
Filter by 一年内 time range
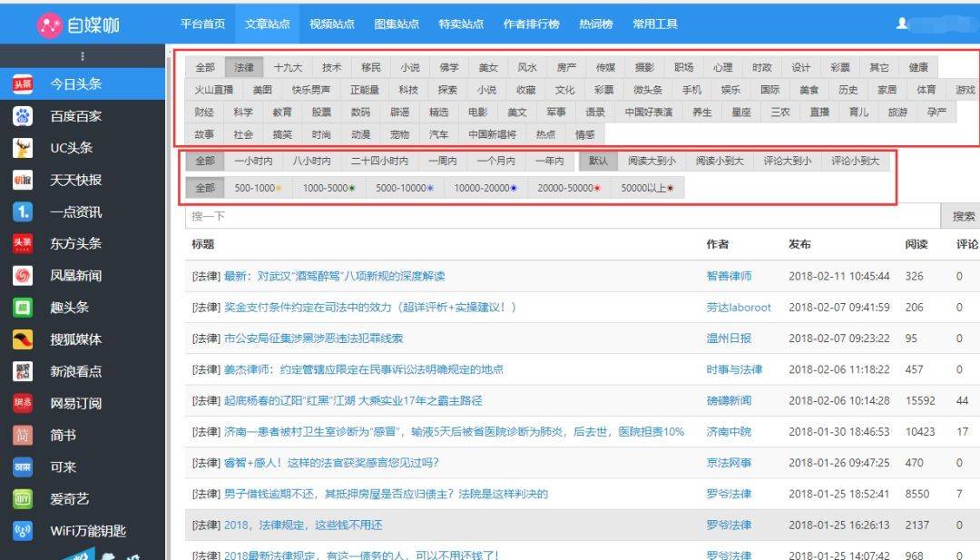tap(550, 162)
